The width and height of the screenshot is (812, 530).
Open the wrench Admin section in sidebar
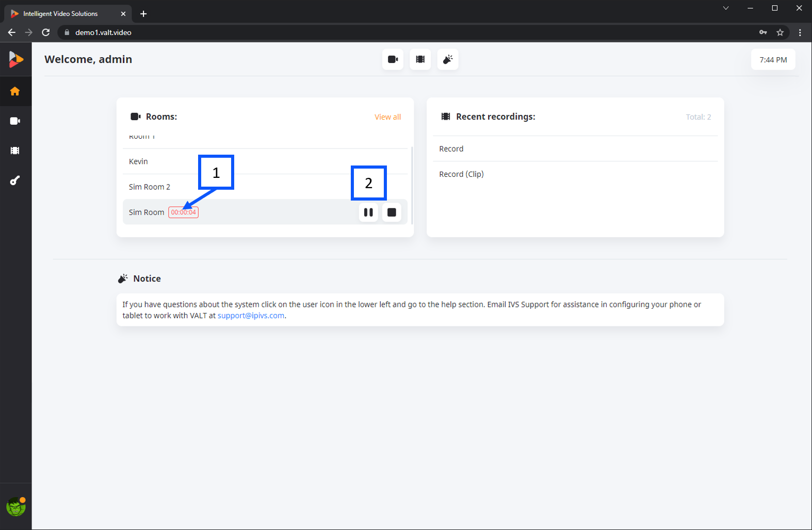pyautogui.click(x=15, y=180)
